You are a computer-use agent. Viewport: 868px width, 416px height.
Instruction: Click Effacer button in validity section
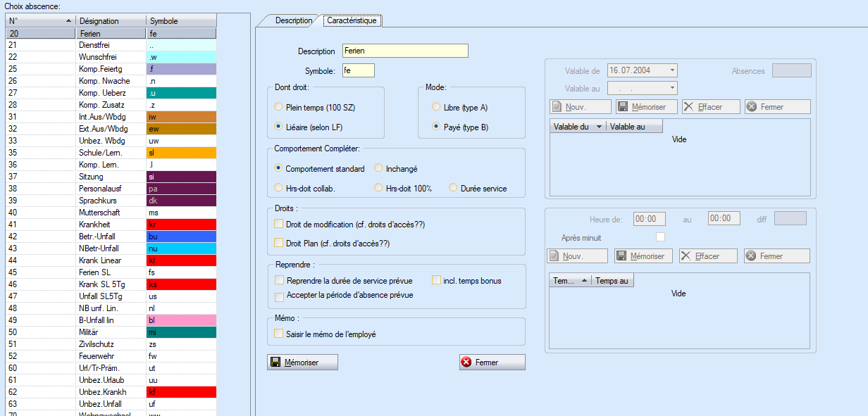[711, 107]
